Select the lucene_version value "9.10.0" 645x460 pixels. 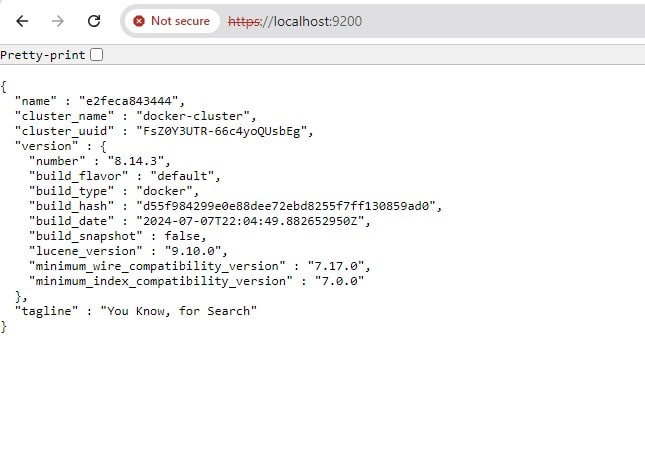[193, 251]
